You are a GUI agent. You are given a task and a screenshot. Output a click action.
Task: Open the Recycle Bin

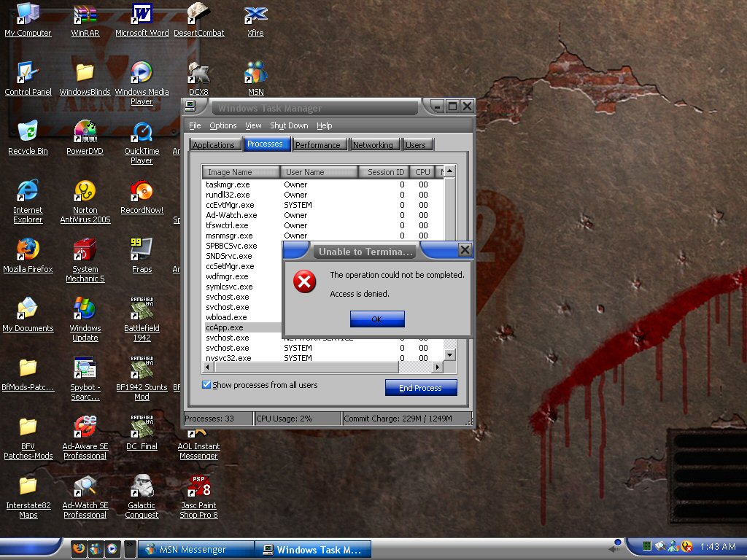[28, 137]
